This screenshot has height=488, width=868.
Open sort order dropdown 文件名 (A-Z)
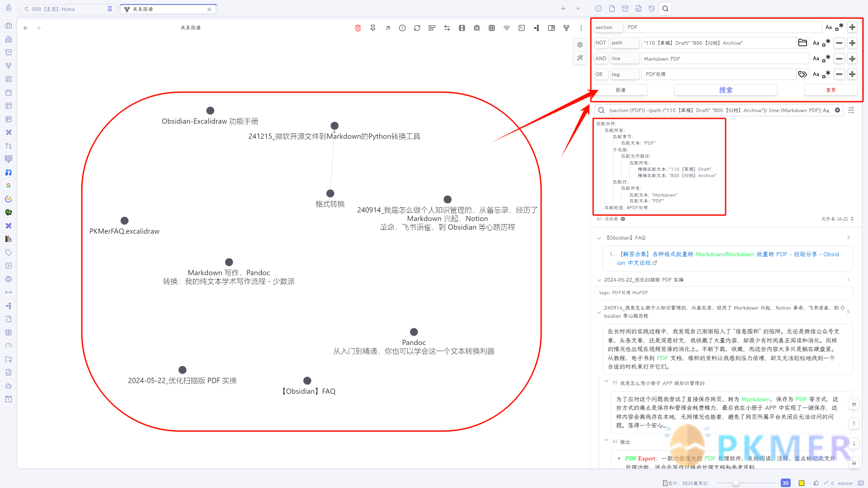point(837,219)
